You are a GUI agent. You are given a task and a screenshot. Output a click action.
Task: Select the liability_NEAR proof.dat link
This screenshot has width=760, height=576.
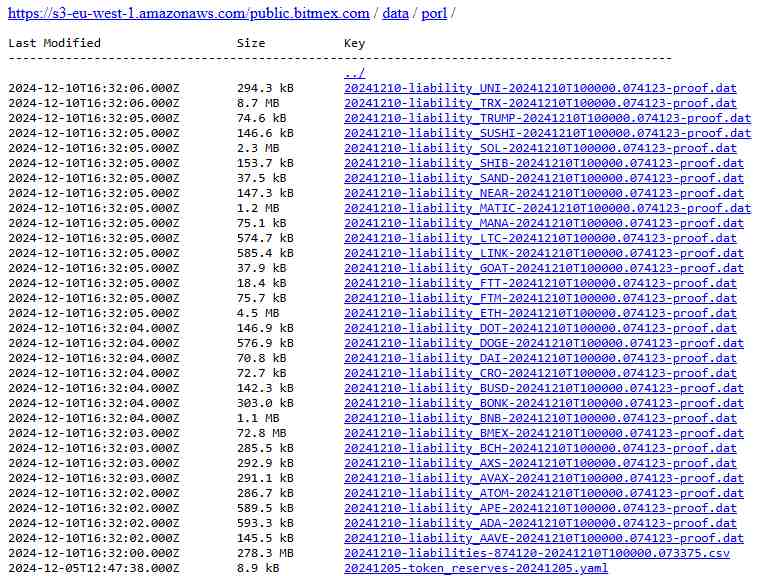tap(544, 193)
